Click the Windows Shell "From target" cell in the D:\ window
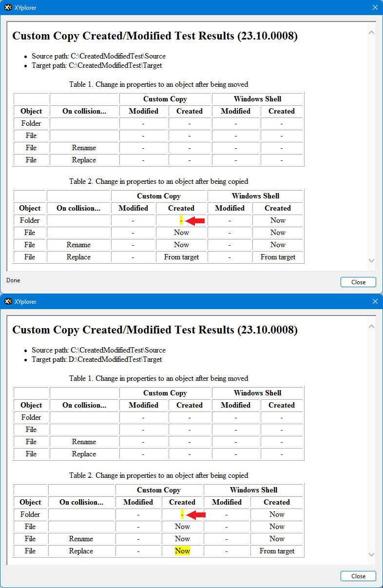 tap(277, 551)
